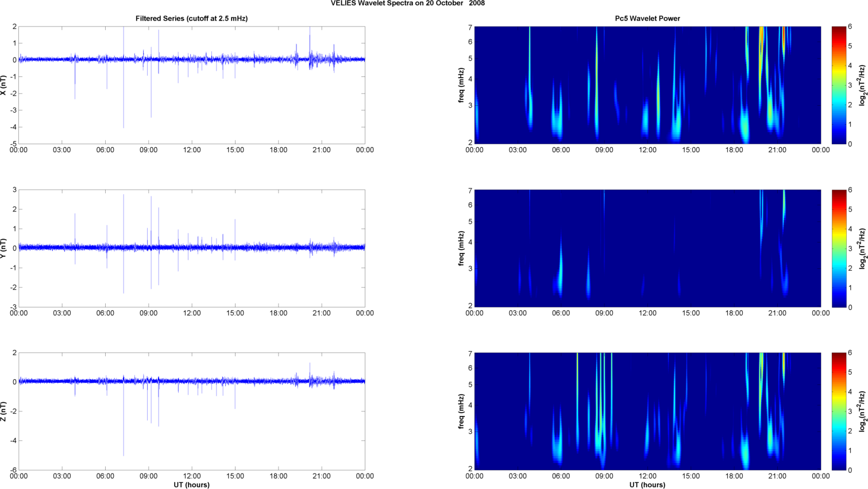Screen dimensions: 868x489
Task: Select the 'Pc5 Wavelet Power' heading
Action: [x=647, y=18]
